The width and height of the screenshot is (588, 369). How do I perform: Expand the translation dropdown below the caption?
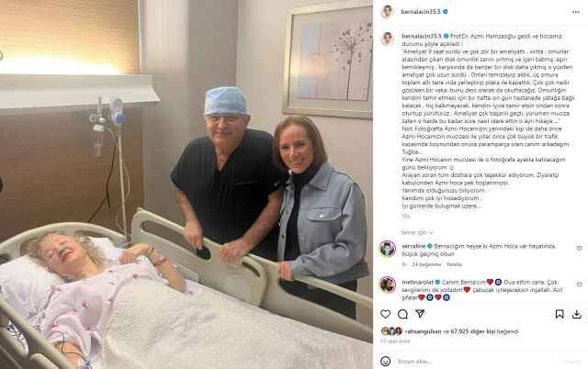416,232
